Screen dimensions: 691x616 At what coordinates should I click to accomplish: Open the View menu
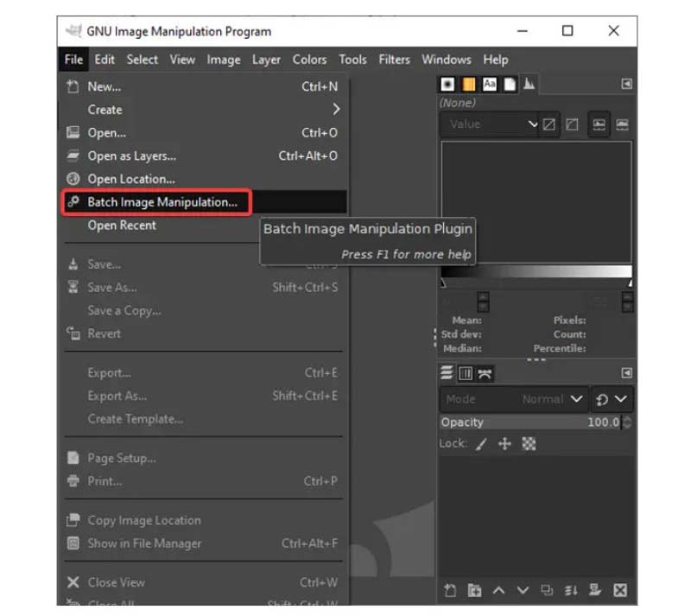(182, 60)
